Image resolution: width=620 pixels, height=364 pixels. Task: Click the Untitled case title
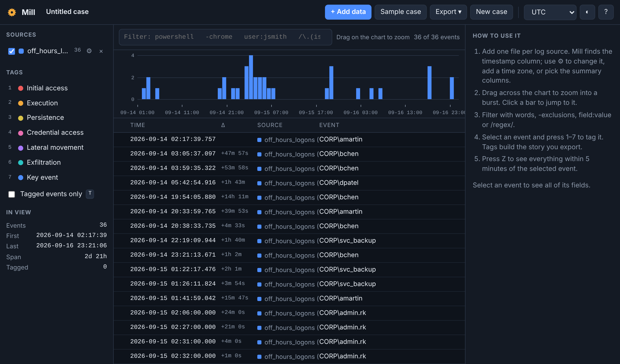(x=67, y=12)
